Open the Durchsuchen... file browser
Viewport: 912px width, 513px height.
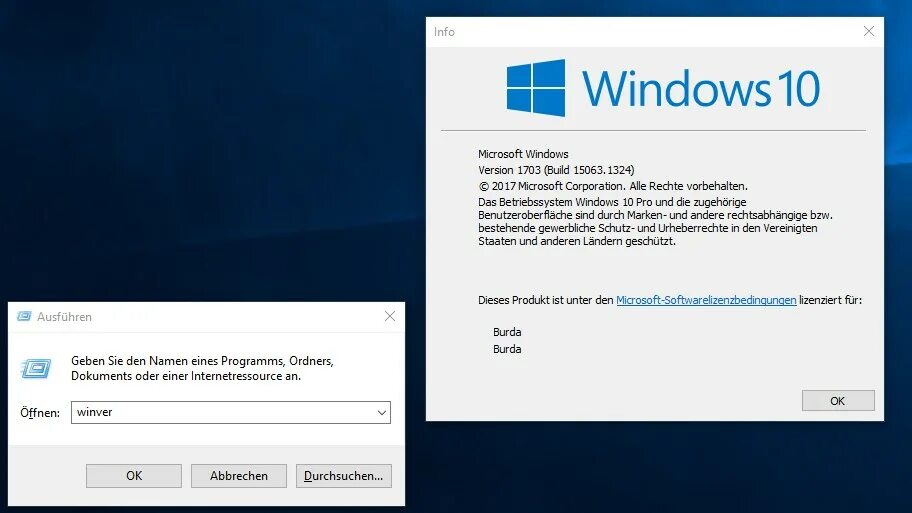343,476
